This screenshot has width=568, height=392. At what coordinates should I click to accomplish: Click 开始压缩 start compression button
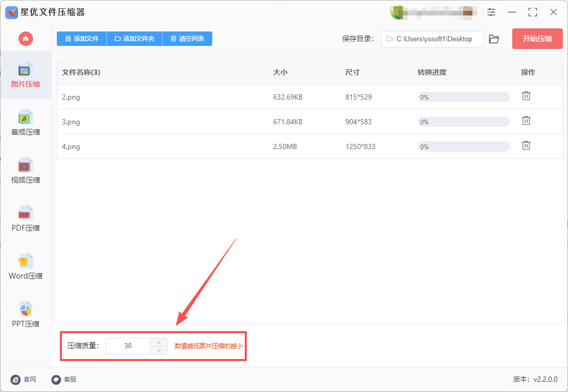click(x=537, y=39)
